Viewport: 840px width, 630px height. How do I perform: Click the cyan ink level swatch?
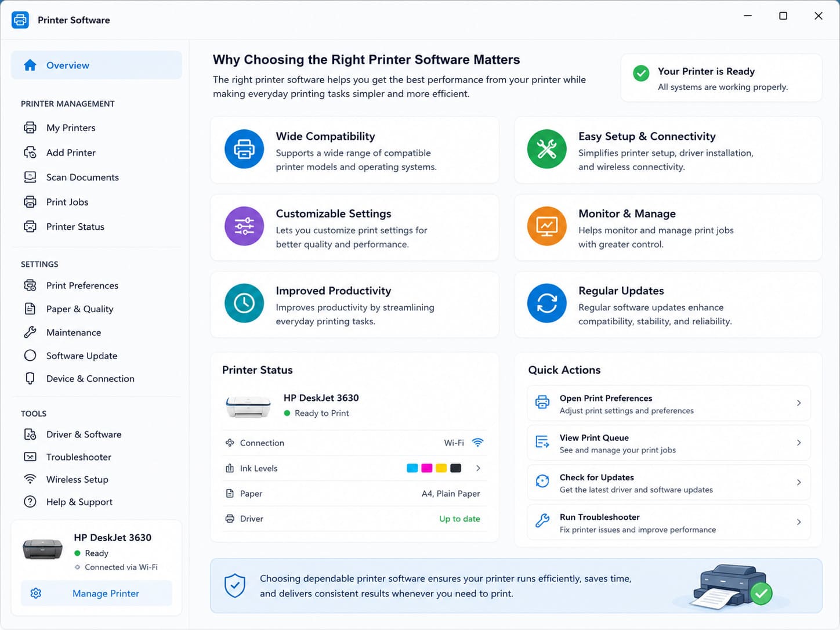(x=412, y=468)
